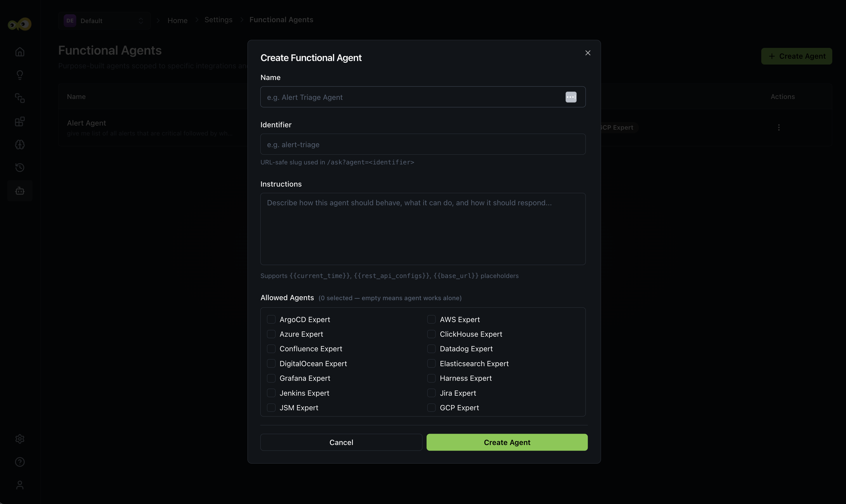Viewport: 846px width, 504px height.
Task: Check the Confluence Expert checkbox
Action: click(271, 349)
